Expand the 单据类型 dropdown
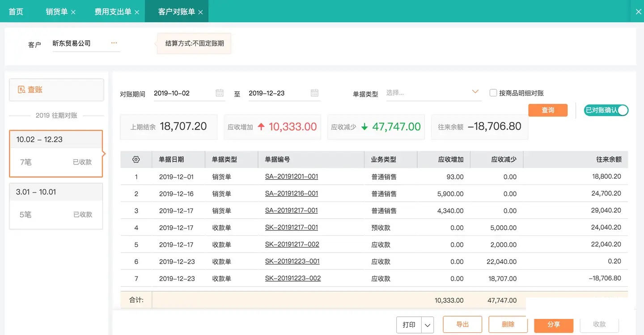Viewport: 644px width, 335px height. tap(475, 92)
